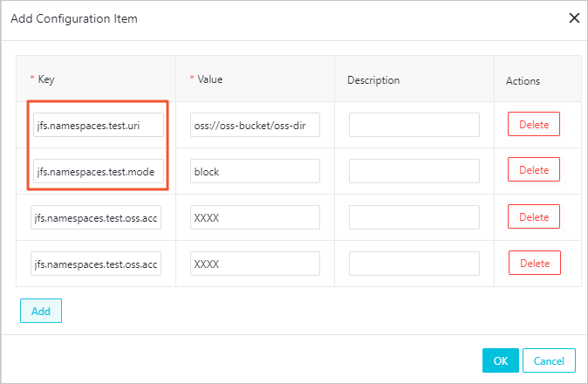Delete the jfs.namespaces.test.uri row
Screen dimensions: 588x384
click(534, 124)
